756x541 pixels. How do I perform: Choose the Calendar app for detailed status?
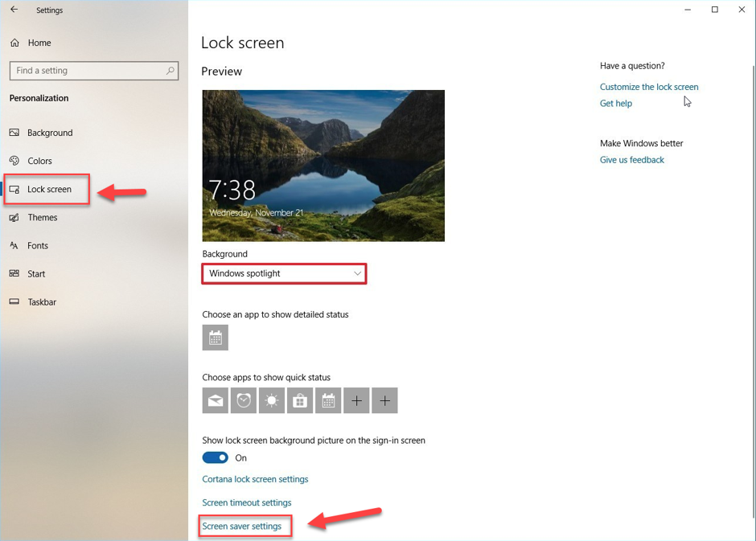pos(216,338)
